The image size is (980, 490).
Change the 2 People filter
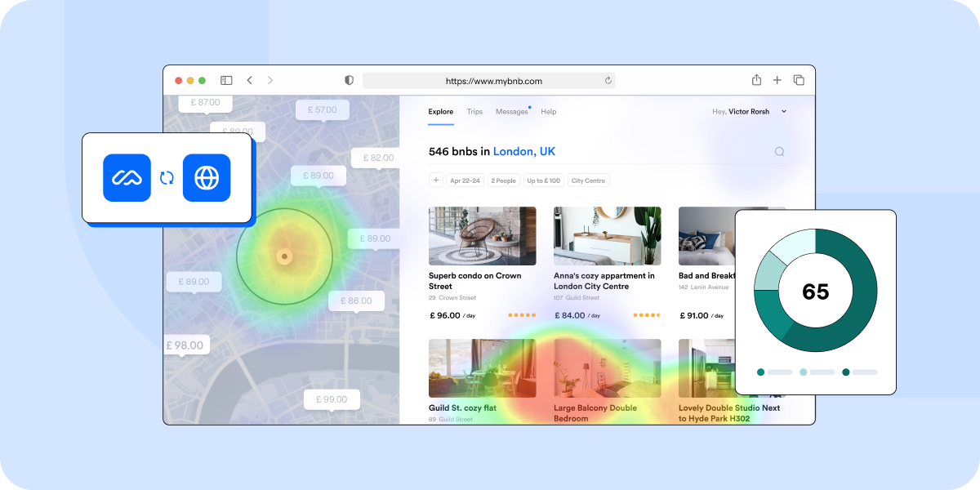pos(504,180)
